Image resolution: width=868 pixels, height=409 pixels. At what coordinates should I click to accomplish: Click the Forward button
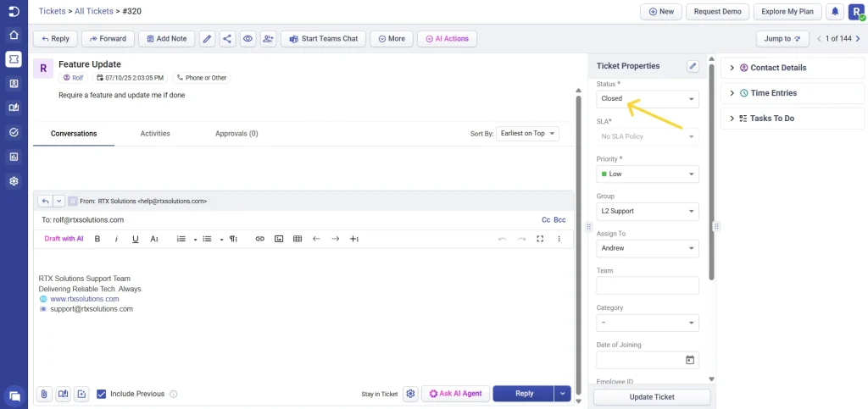coord(108,39)
